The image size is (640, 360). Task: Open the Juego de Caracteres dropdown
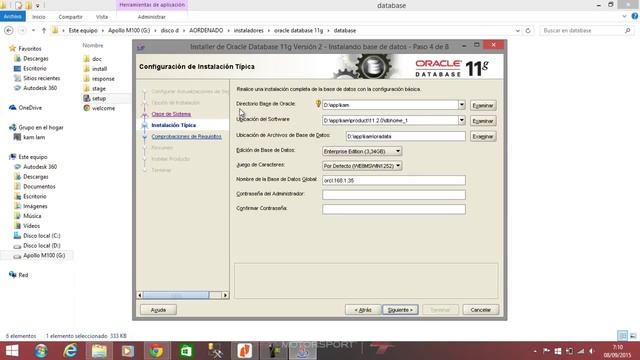point(362,166)
